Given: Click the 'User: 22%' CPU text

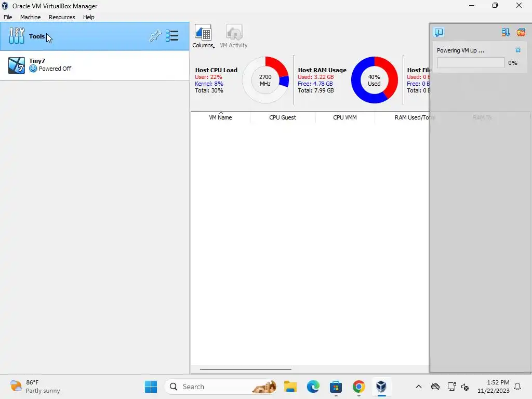Looking at the screenshot, I should click(x=208, y=77).
